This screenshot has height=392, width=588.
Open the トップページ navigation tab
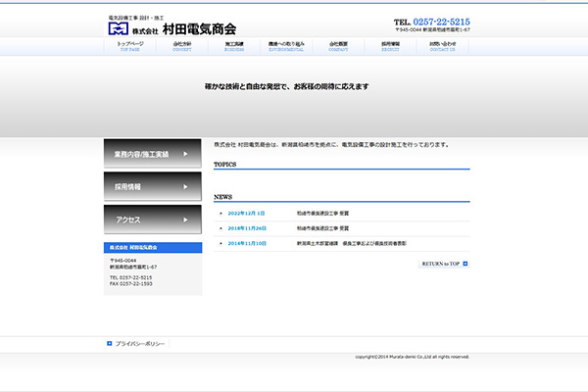[130, 46]
